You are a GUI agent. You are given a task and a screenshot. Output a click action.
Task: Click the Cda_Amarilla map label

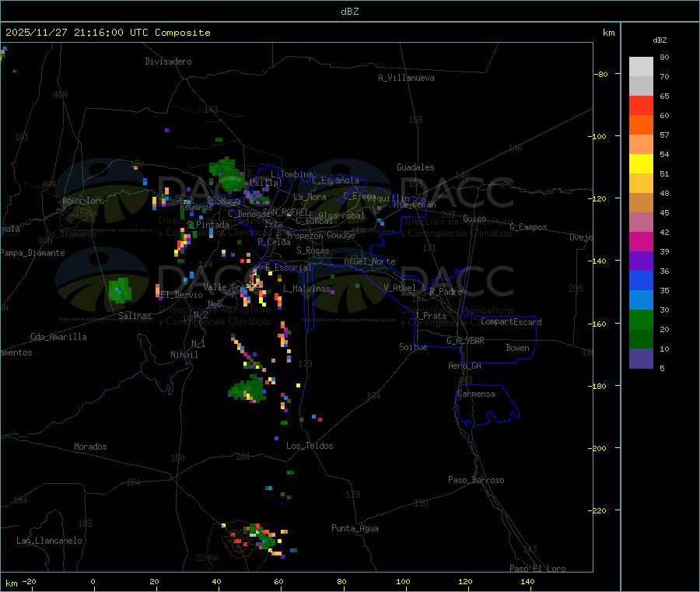tap(59, 337)
